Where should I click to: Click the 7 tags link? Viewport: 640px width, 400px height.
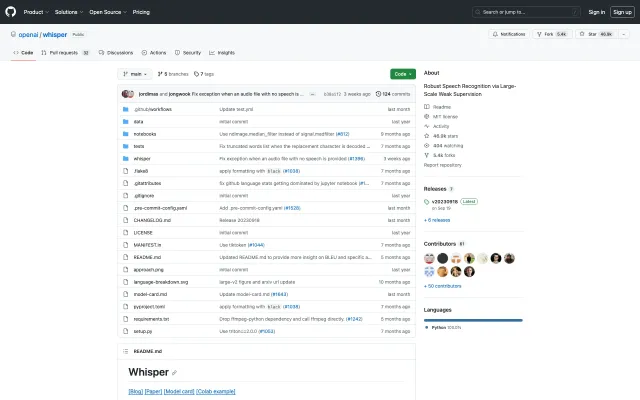[206, 74]
